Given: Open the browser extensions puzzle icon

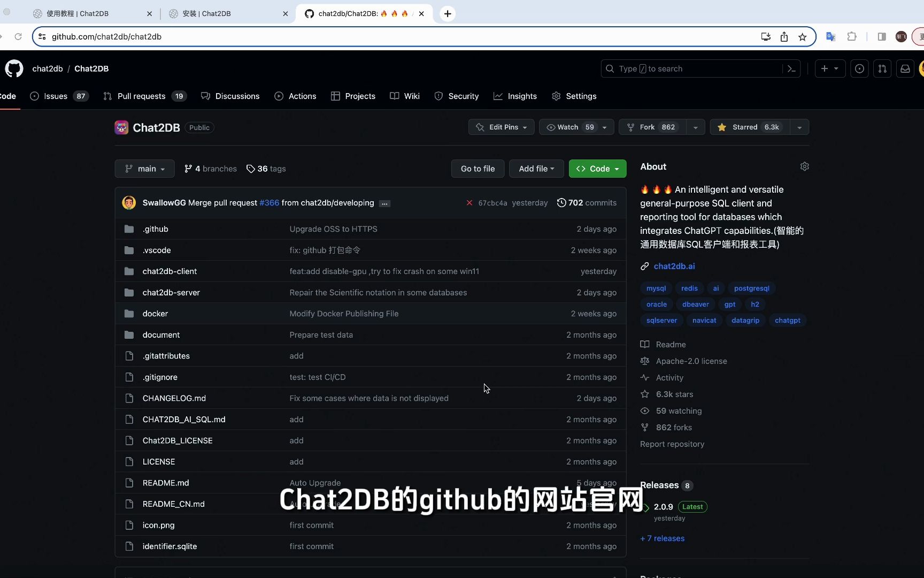Looking at the screenshot, I should [852, 36].
